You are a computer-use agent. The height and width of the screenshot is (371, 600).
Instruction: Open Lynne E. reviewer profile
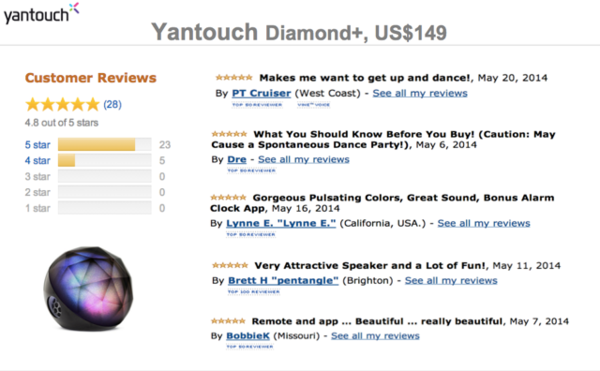point(281,223)
